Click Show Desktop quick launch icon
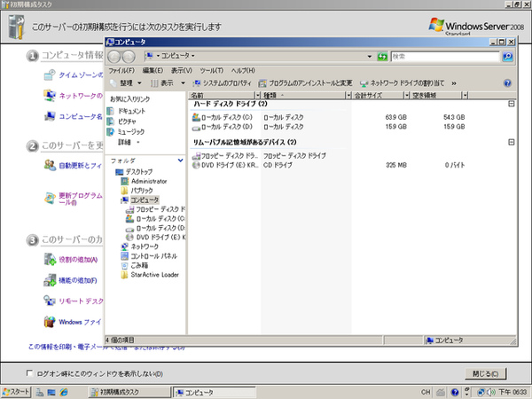This screenshot has height=399, width=532. pos(51,393)
